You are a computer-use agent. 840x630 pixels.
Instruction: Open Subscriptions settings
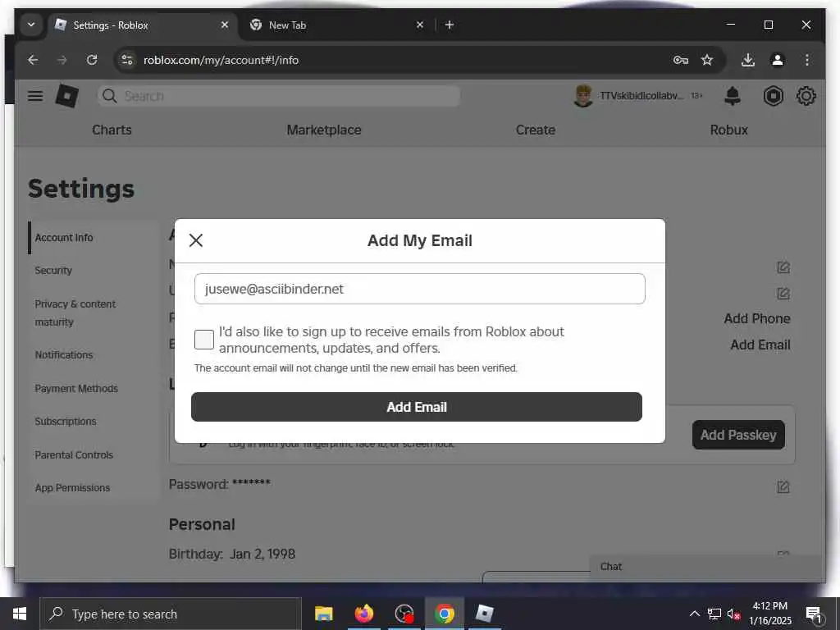pyautogui.click(x=66, y=422)
